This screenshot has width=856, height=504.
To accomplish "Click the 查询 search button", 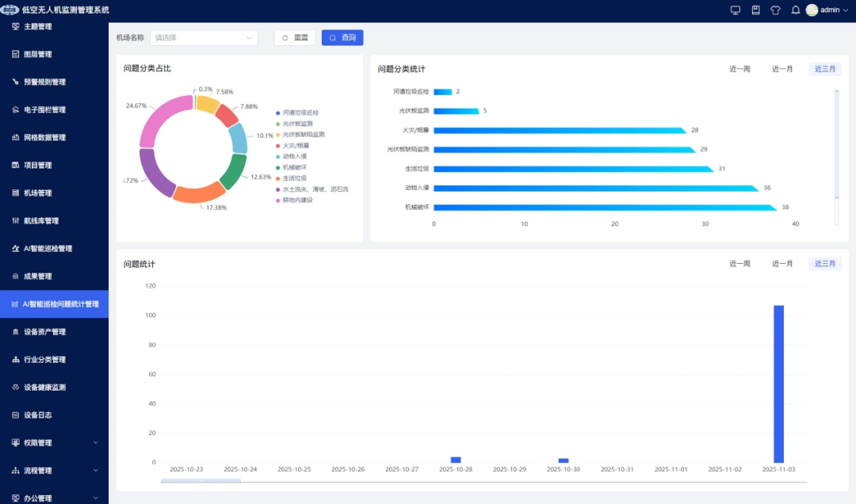I will (342, 38).
